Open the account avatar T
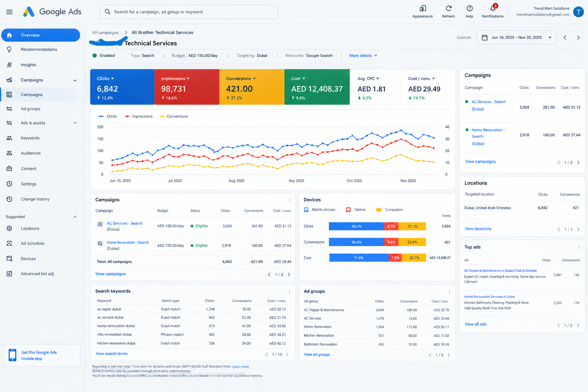588x392 pixels. [x=578, y=12]
